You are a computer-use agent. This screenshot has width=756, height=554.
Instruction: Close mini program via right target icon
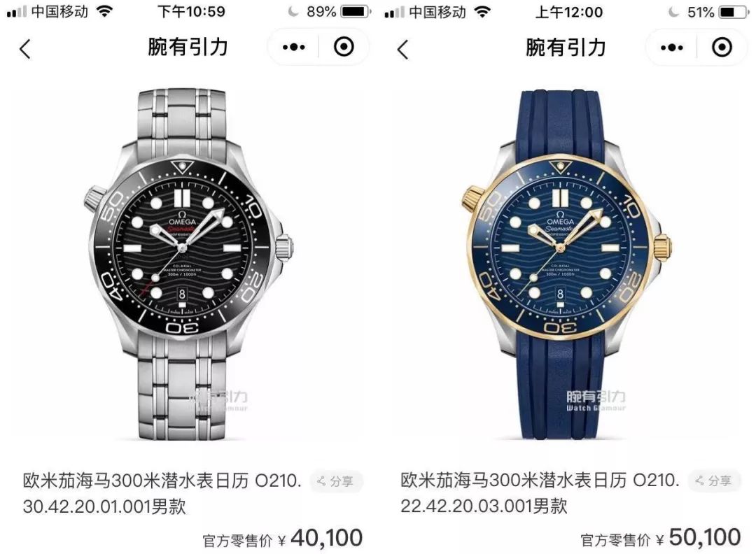tap(722, 47)
